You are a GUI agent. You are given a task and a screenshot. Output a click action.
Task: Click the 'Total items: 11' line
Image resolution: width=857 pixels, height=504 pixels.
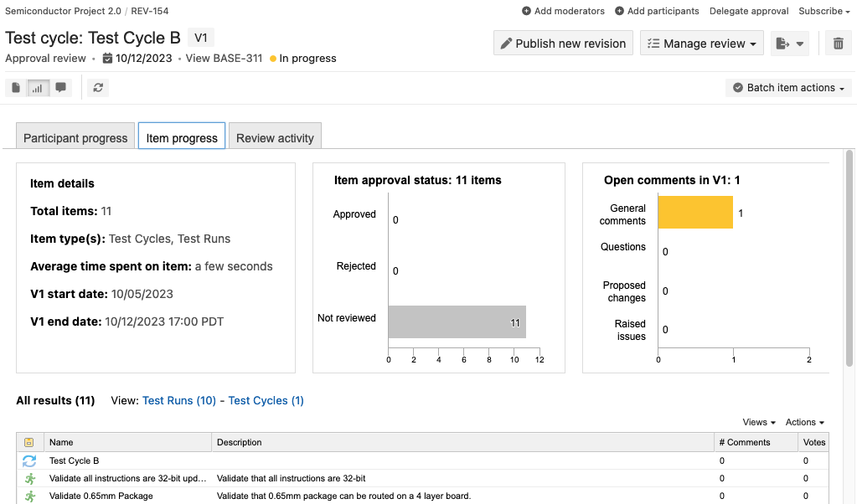(70, 211)
